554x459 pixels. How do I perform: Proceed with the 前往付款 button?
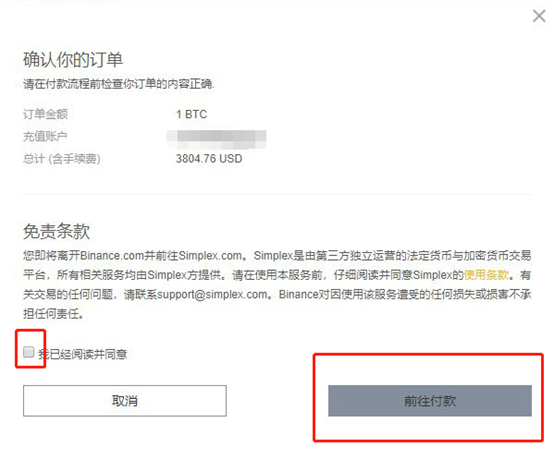click(x=430, y=401)
